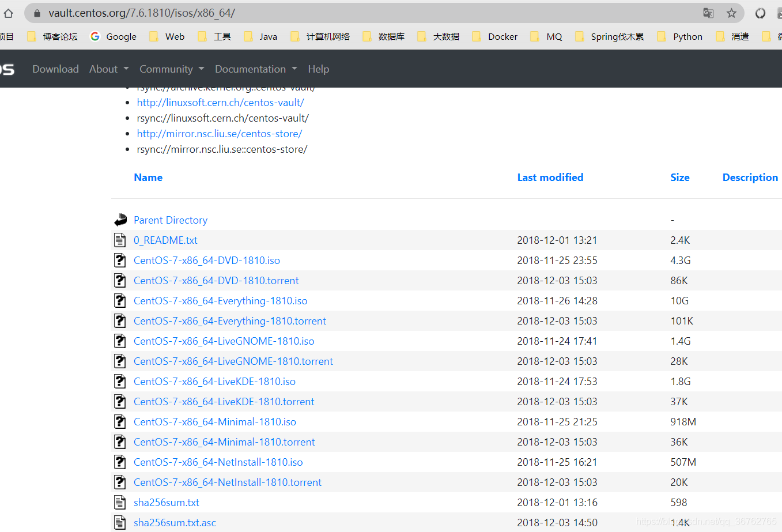The height and width of the screenshot is (532, 782).
Task: Open the mirror.nsc.liu.se centos-store http link
Action: (219, 133)
